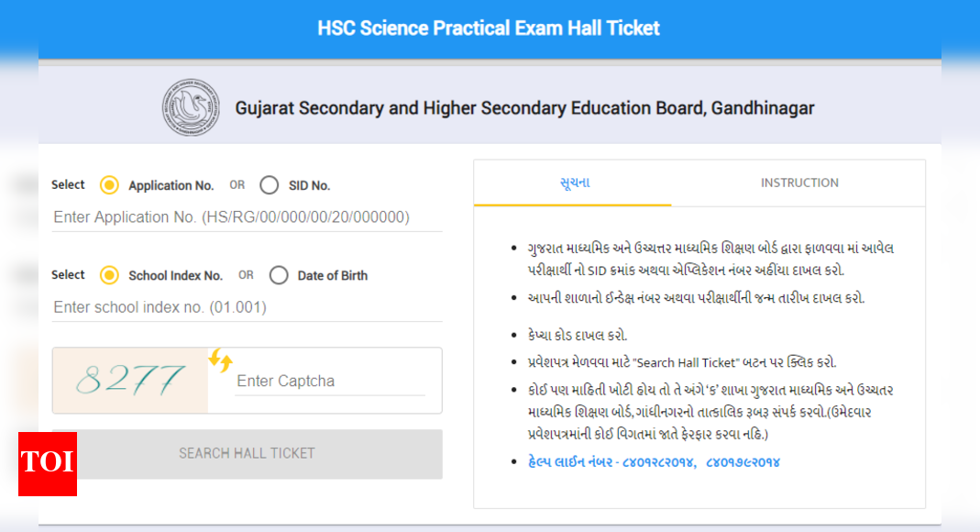Select the Application No. radio button

click(x=109, y=184)
